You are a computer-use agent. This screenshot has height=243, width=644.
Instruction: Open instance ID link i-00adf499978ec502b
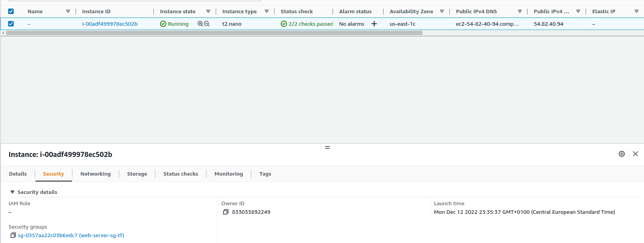[110, 24]
